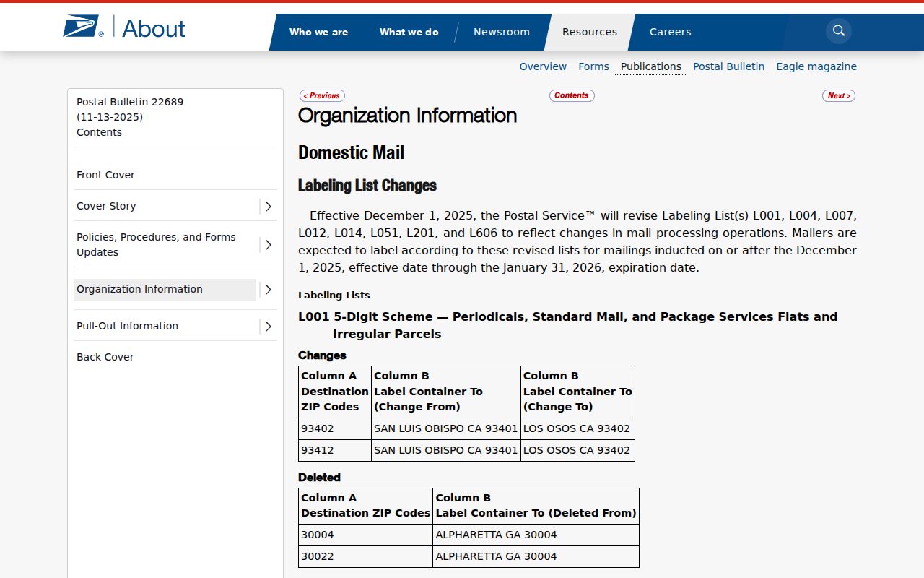Click the Deleted table label
This screenshot has width=924, height=578.
pyautogui.click(x=319, y=478)
